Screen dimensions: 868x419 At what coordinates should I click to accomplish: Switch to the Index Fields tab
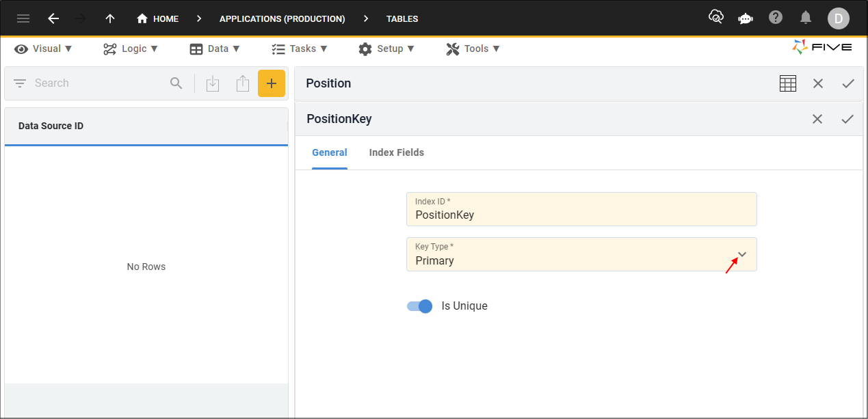click(397, 152)
